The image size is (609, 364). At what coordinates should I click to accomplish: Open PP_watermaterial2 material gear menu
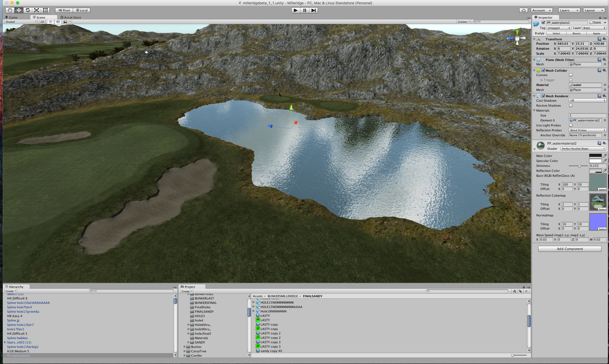(605, 143)
